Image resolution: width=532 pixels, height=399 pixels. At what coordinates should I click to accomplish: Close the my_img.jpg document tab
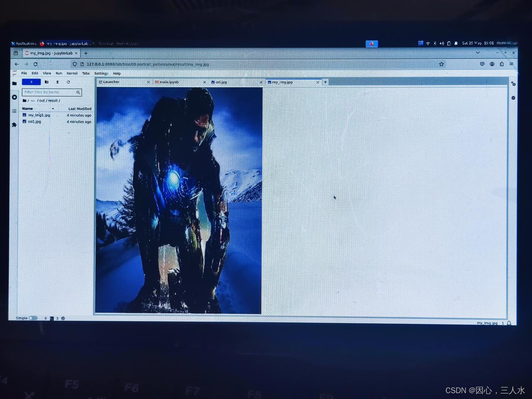318,82
